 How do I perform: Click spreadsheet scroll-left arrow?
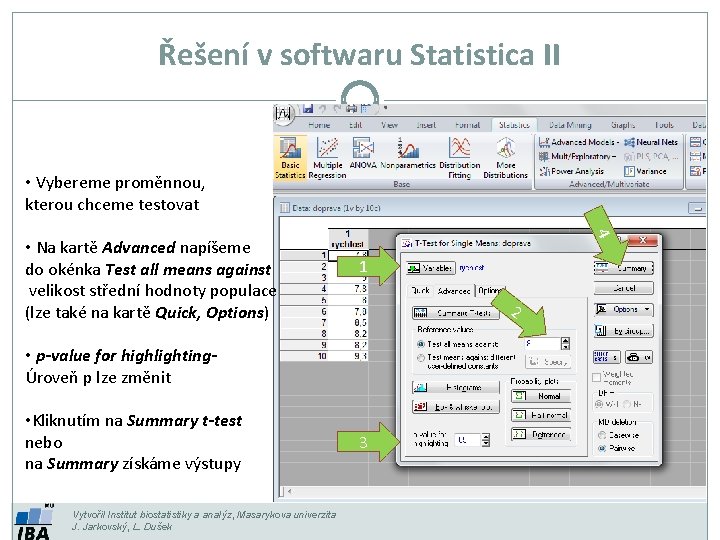289,491
